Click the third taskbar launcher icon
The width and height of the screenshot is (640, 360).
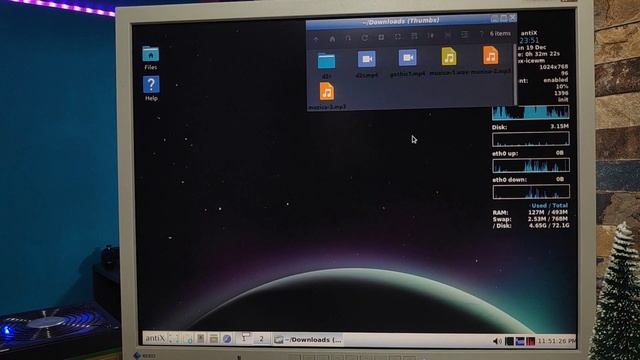coord(200,338)
